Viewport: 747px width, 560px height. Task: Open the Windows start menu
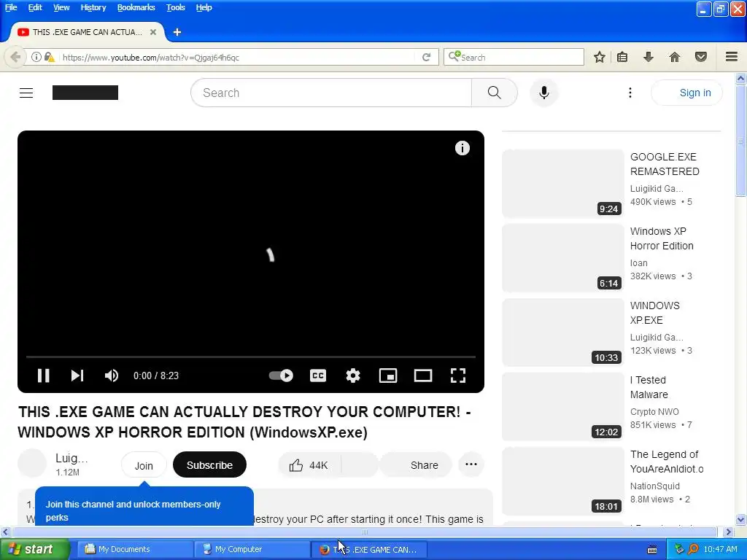click(35, 550)
